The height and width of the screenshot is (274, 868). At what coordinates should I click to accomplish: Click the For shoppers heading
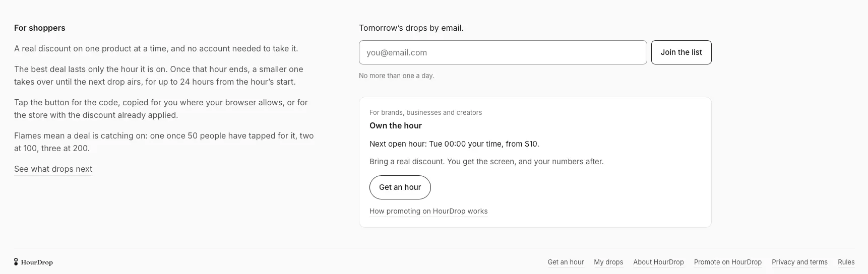click(x=40, y=28)
